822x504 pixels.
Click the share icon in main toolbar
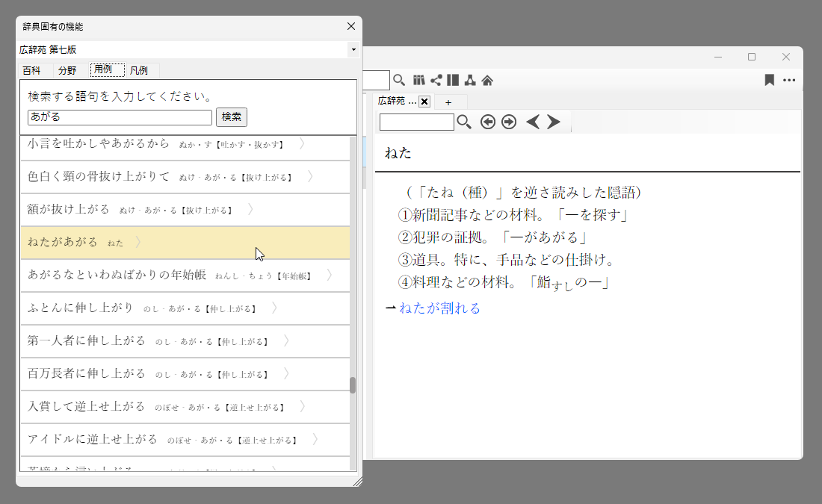[x=436, y=80]
